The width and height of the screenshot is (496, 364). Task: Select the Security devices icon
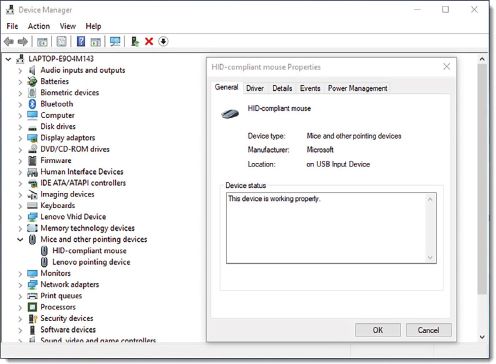(32, 318)
